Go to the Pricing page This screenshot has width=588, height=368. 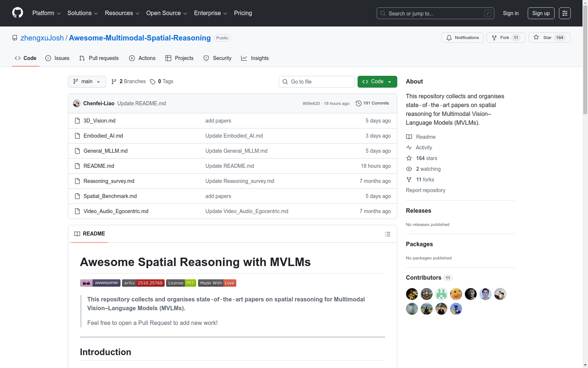click(243, 13)
